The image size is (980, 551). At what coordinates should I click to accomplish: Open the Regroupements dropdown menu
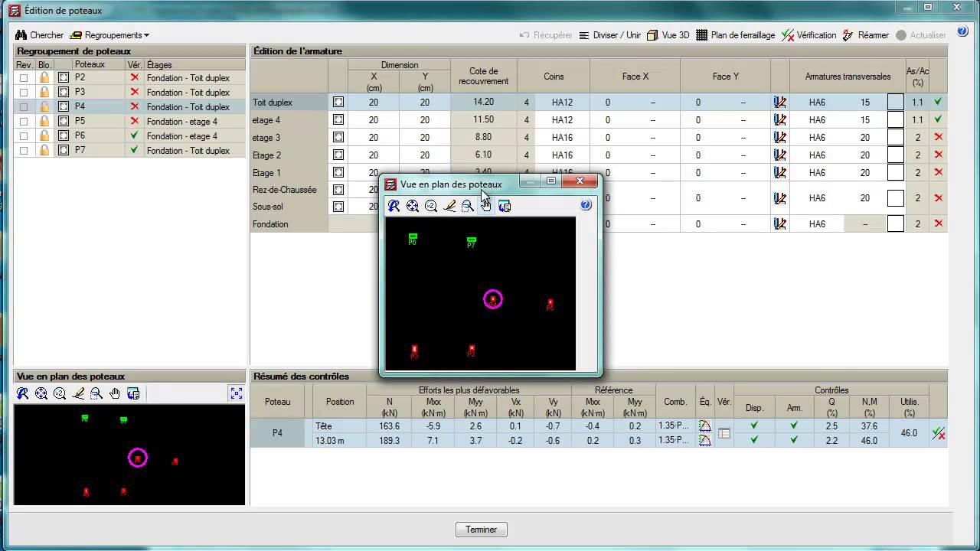[109, 35]
